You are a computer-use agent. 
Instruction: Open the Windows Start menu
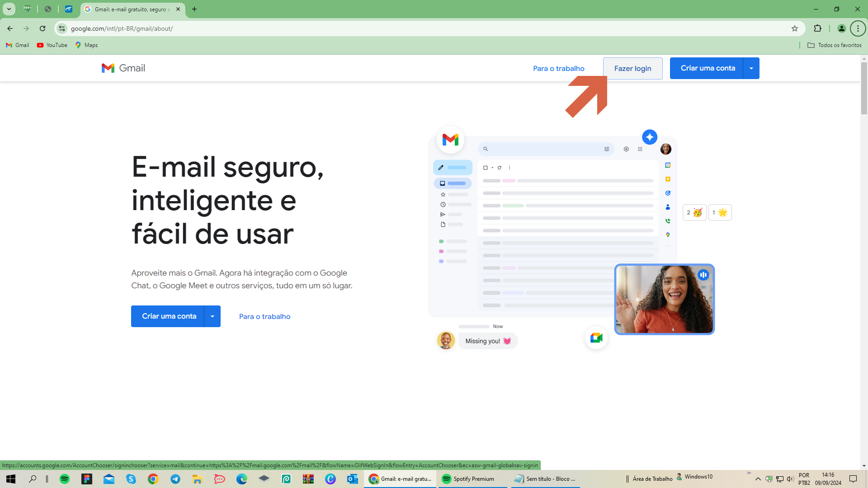coord(11,479)
